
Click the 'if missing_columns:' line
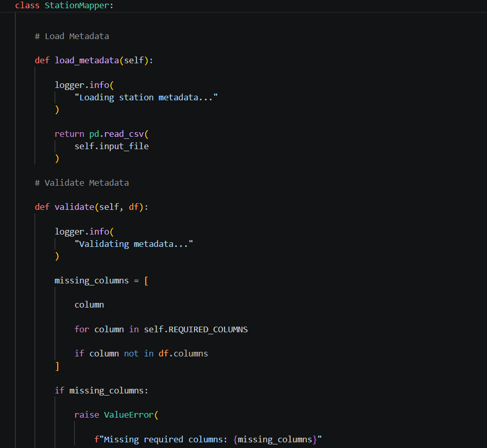(101, 390)
